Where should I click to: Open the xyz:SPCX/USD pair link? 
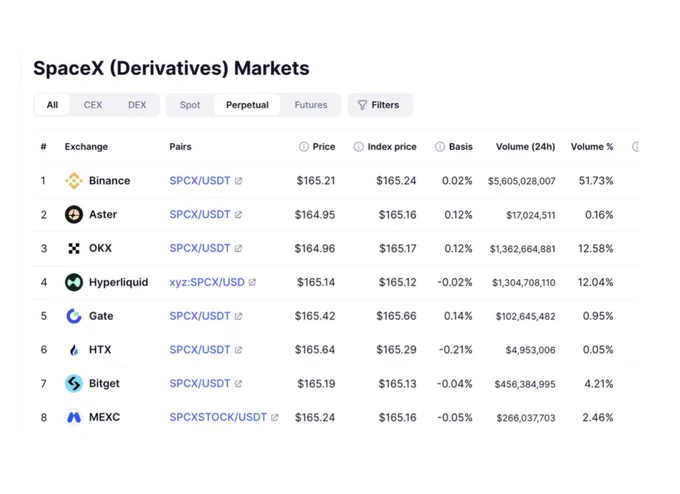(207, 282)
